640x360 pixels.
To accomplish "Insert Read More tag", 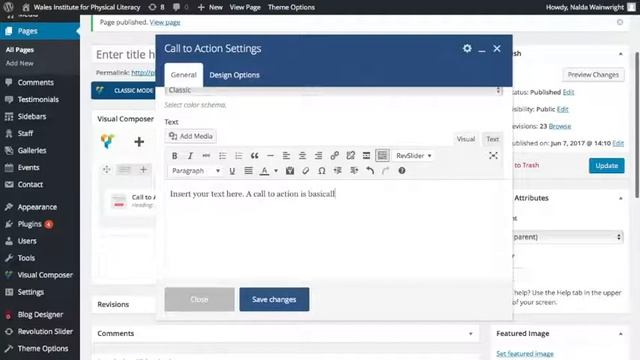I will [x=366, y=156].
